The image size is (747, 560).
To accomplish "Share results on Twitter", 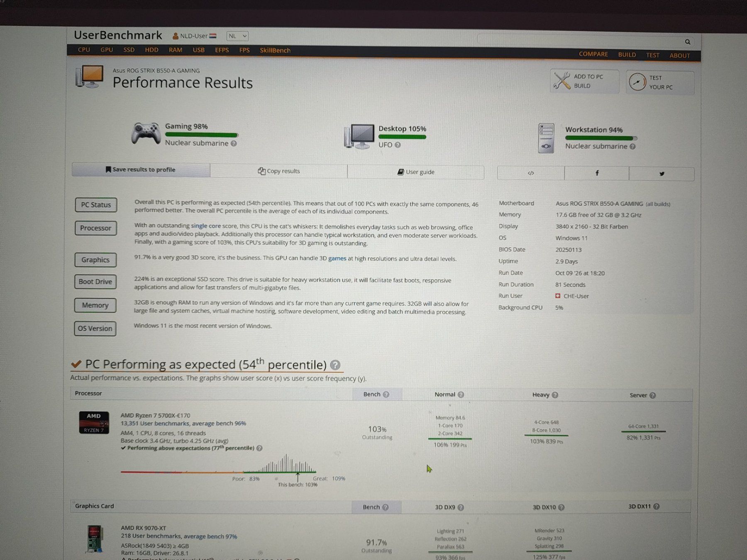I will coord(662,174).
